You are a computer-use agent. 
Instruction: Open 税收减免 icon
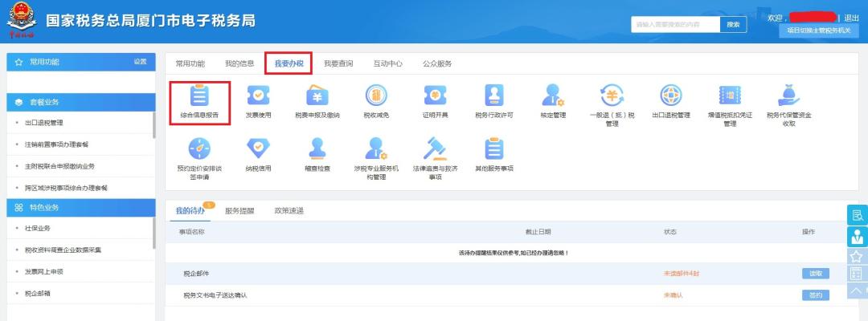[x=376, y=95]
